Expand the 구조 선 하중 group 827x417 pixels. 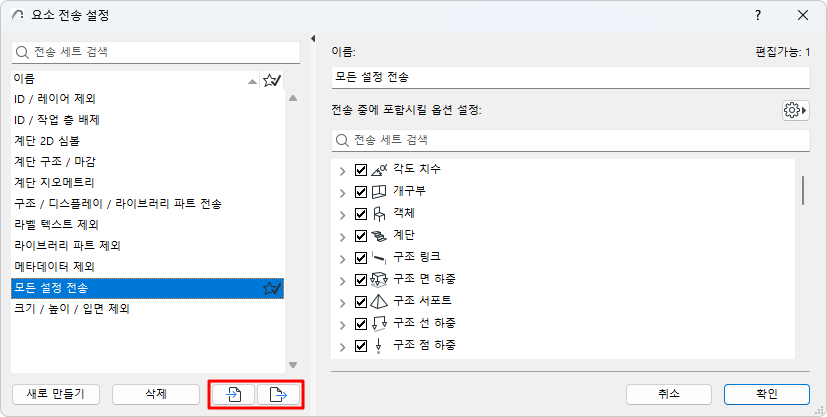click(343, 324)
